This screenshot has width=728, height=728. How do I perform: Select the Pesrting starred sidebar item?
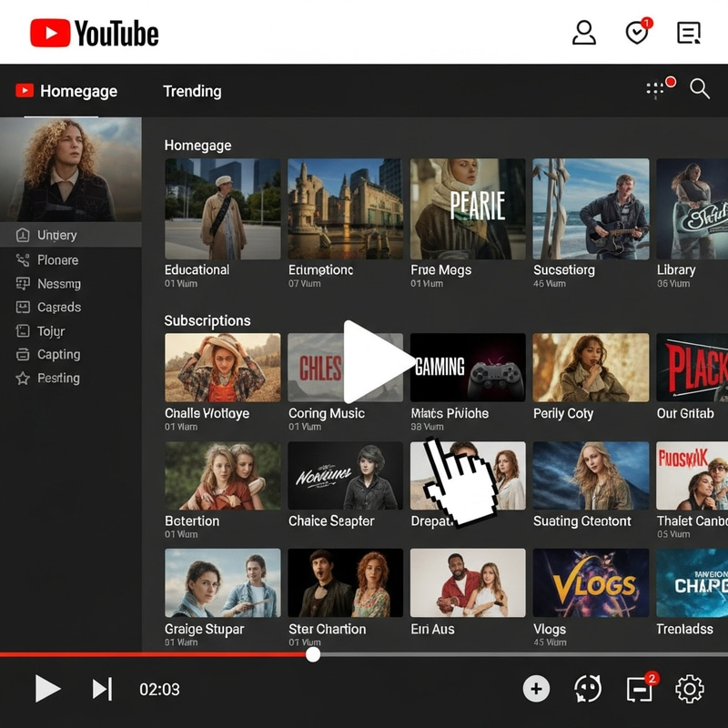(x=58, y=379)
